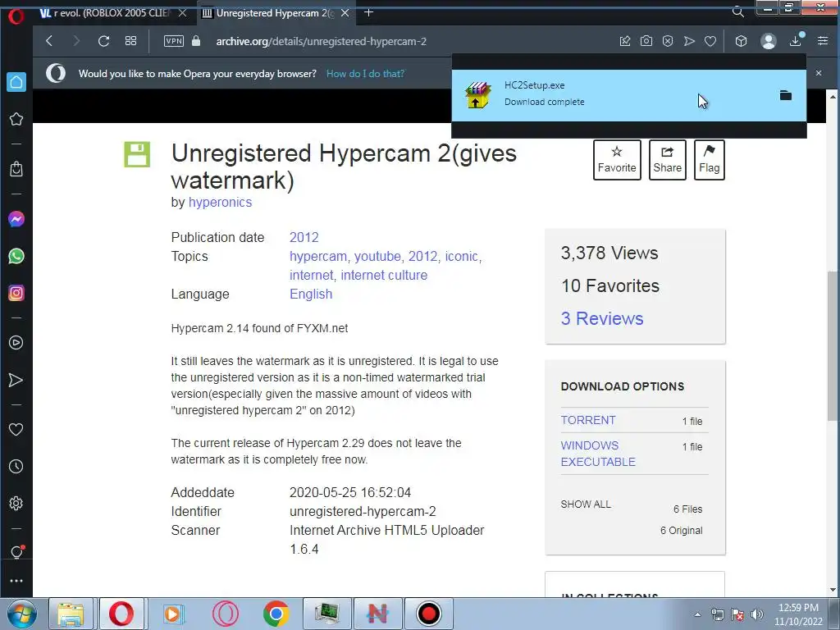840x630 pixels.
Task: Open sidebar lightbulb tips icon
Action: coord(16,552)
